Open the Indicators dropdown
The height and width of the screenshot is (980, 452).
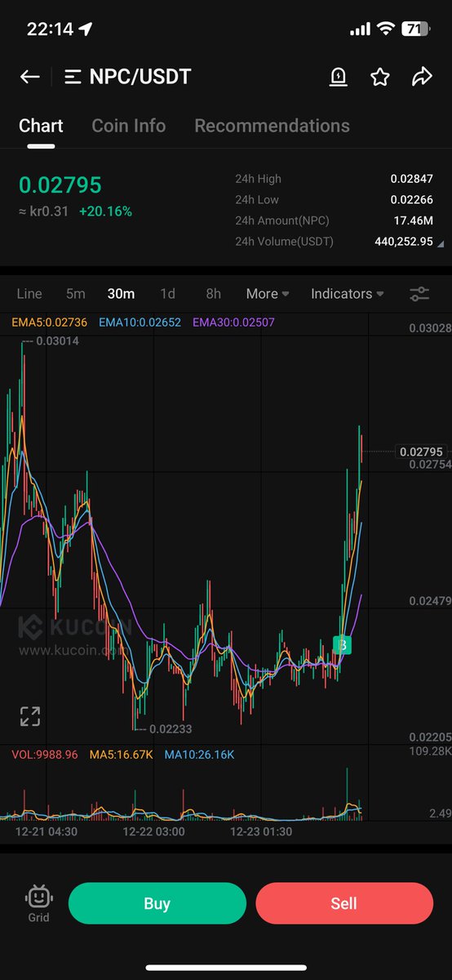click(x=348, y=294)
